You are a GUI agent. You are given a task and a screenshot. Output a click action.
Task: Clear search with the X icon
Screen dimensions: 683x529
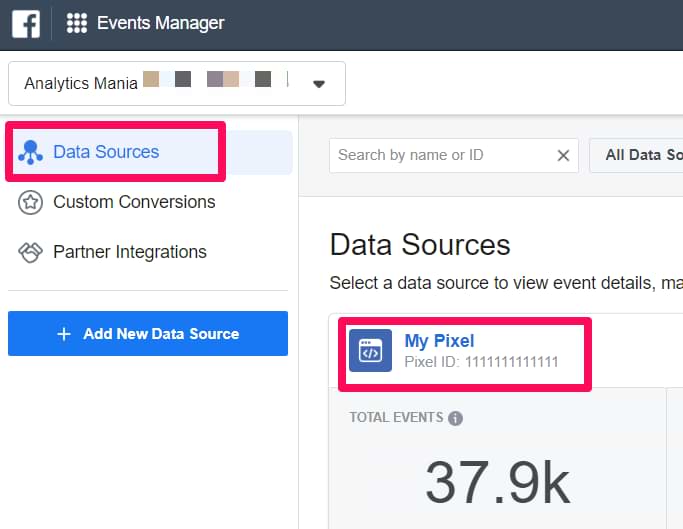(x=563, y=155)
